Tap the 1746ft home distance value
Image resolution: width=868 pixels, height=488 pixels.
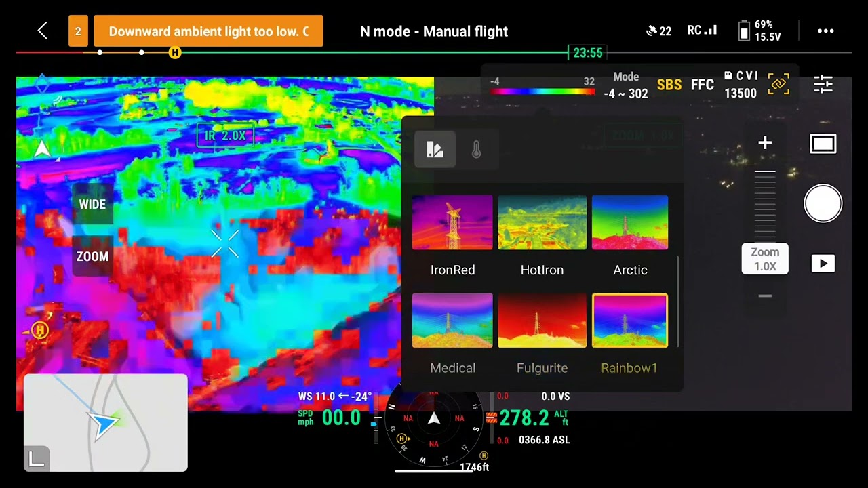tap(474, 467)
